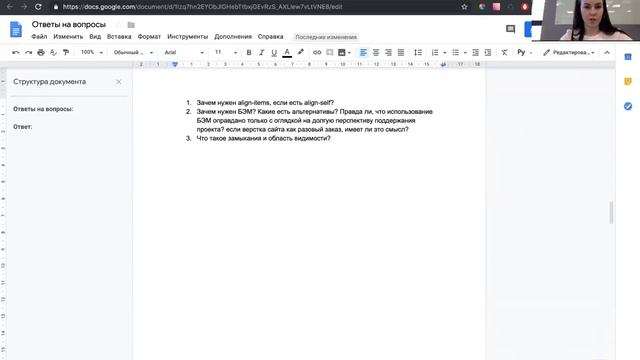Screen dimensions: 640x360
Task: Jump to outline heading Ответ:
Action: pyautogui.click(x=22, y=127)
